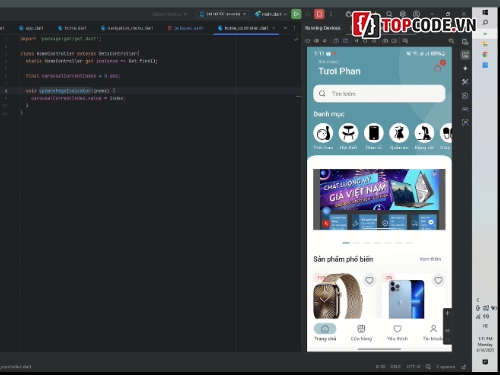Image resolution: width=500 pixels, height=375 pixels.
Task: Select the Động vật animal category icon
Action: pyautogui.click(x=424, y=133)
